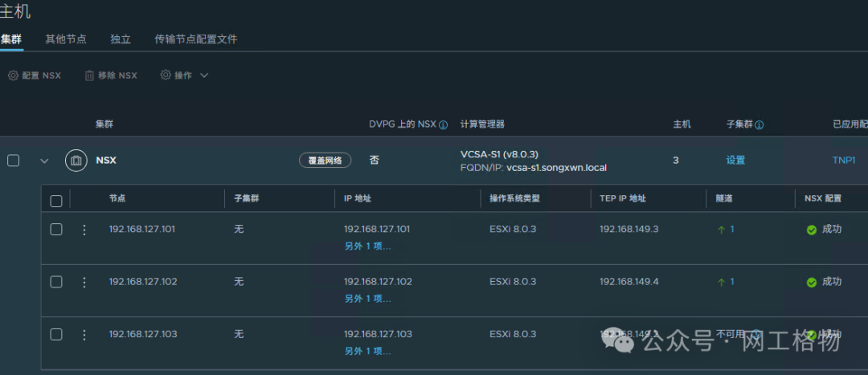Click 成功 status in 192.168.127.102 row
868x375 pixels.
pyautogui.click(x=832, y=282)
